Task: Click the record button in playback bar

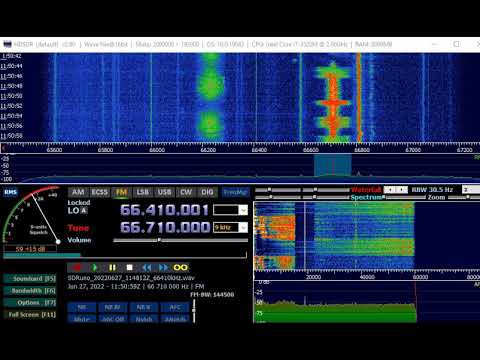Action: [x=78, y=268]
